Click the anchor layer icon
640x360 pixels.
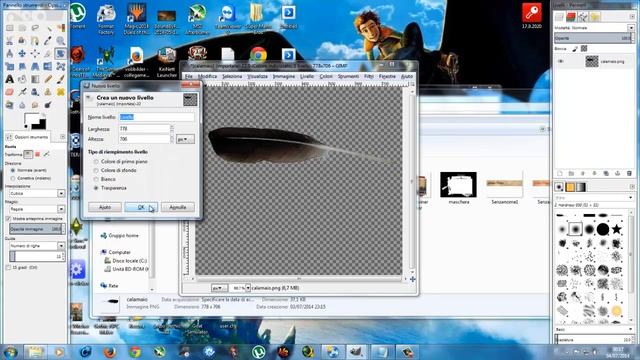(x=618, y=173)
